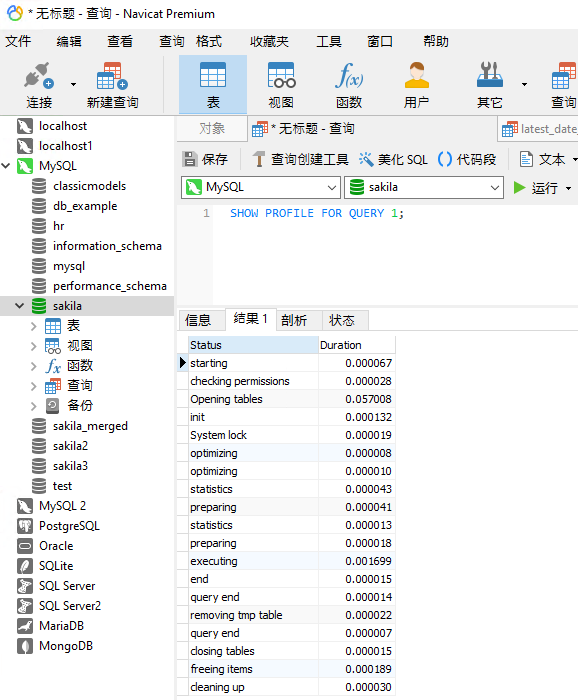Expand 运行 run options arrow
The image size is (578, 700).
pyautogui.click(x=569, y=188)
